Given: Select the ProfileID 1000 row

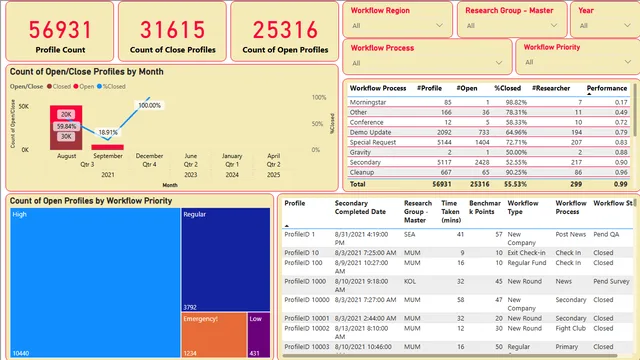Looking at the screenshot, I should [x=457, y=285].
